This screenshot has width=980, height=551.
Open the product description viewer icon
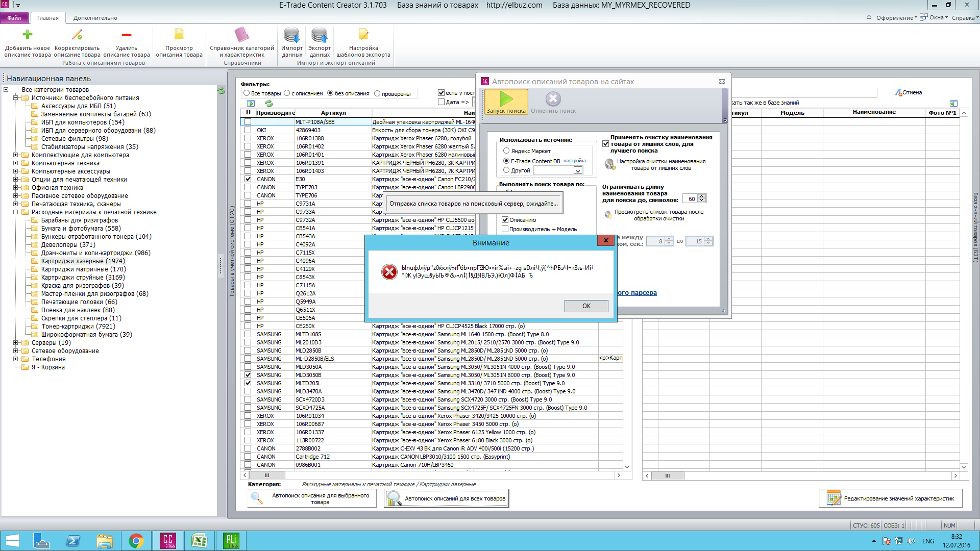point(179,35)
